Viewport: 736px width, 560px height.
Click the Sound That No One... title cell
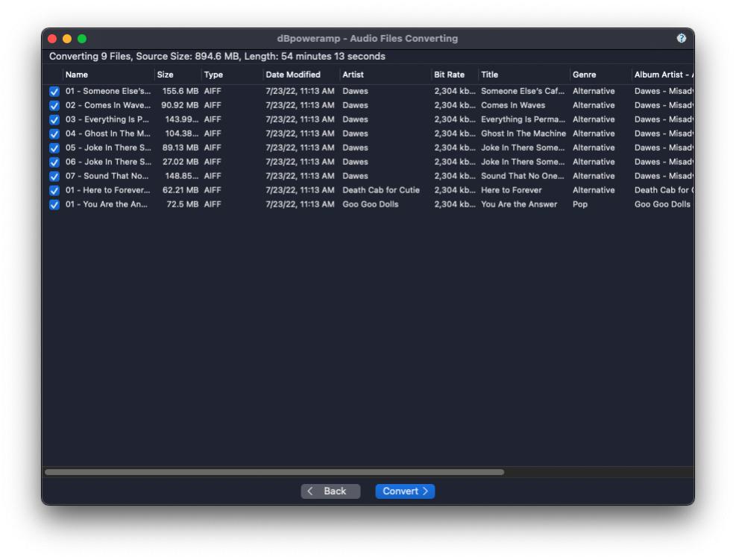click(523, 175)
